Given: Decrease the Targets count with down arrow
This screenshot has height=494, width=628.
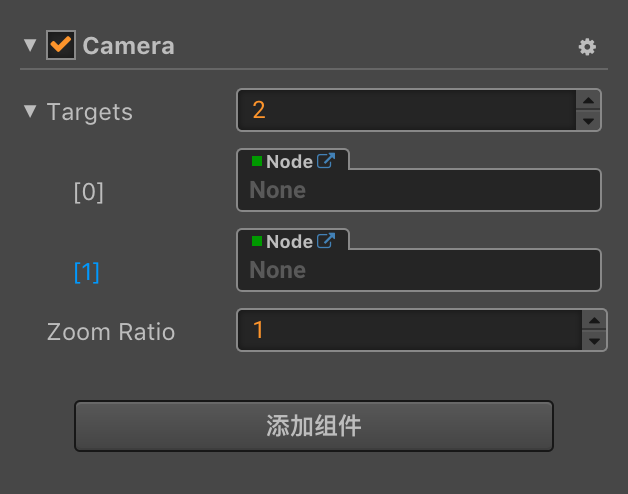Looking at the screenshot, I should tap(589, 121).
